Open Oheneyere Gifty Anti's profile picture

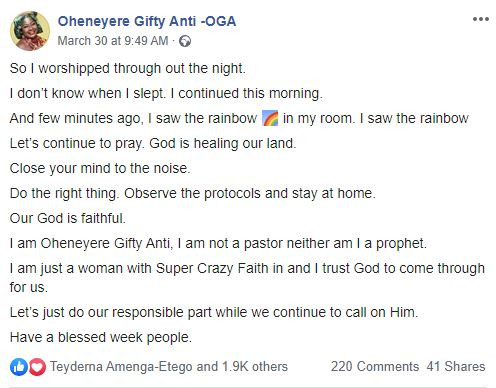pos(30,31)
